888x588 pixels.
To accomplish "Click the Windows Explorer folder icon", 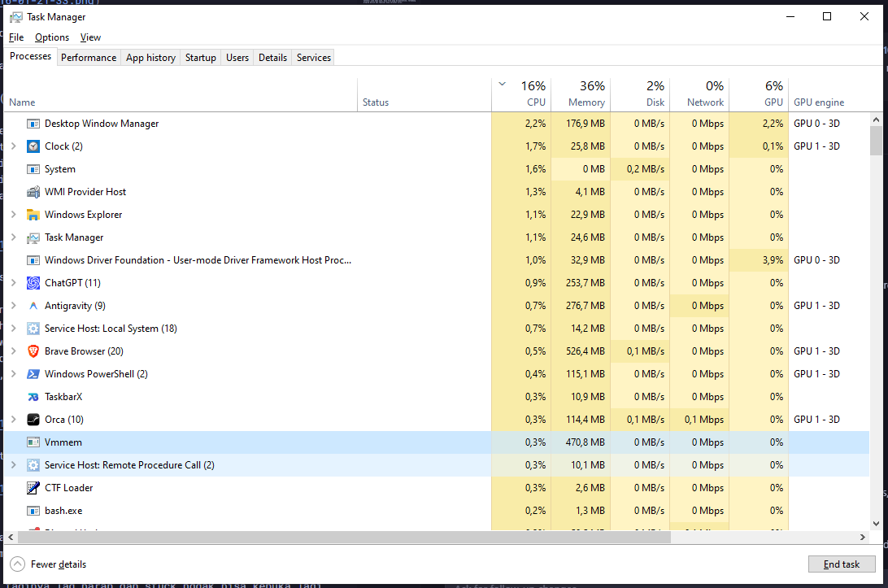I will click(33, 215).
